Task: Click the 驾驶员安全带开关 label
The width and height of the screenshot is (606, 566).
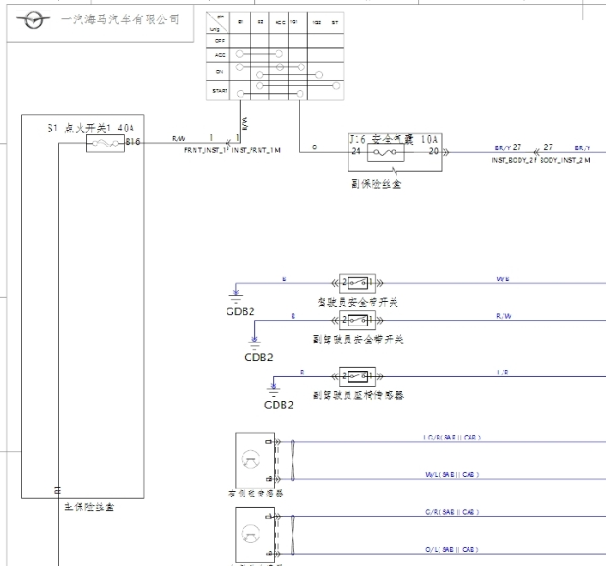Action: (357, 302)
